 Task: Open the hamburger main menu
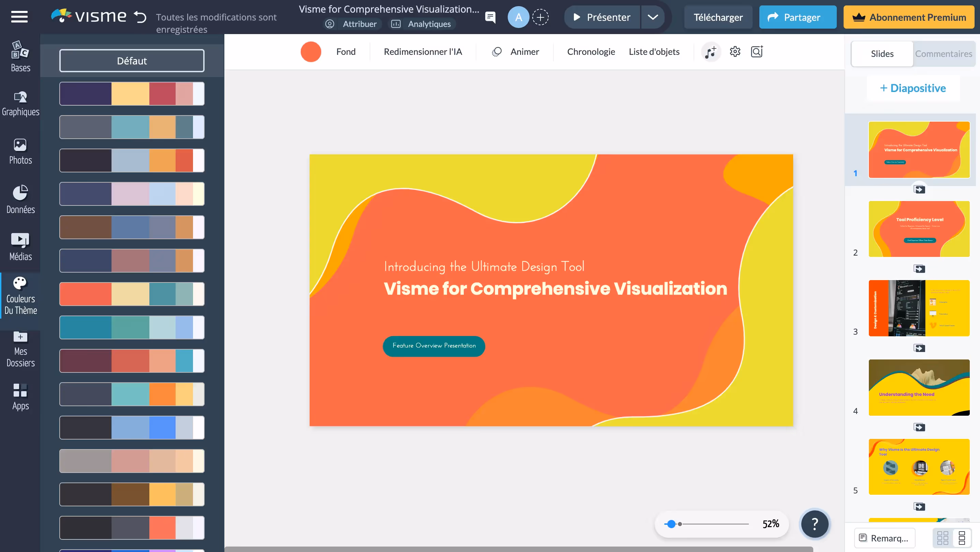click(19, 17)
